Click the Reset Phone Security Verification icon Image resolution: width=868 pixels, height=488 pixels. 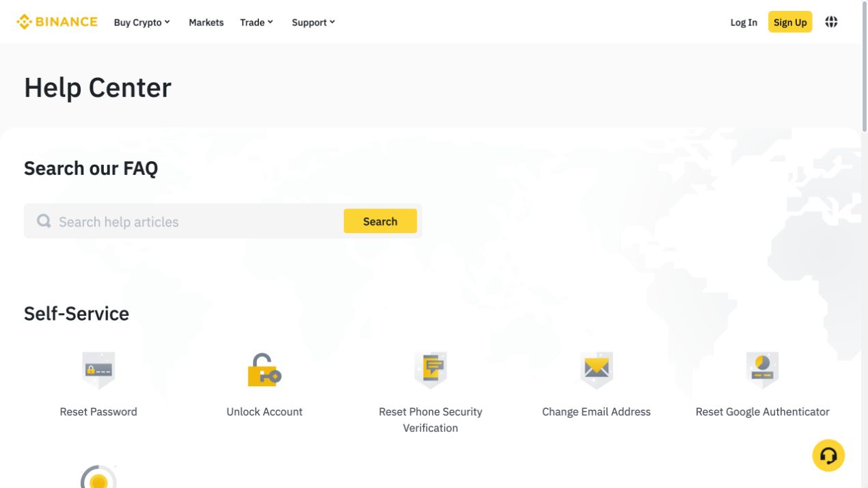pos(431,370)
